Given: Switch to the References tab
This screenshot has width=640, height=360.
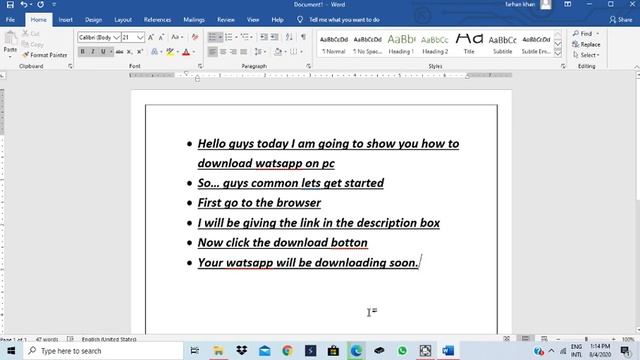Looking at the screenshot, I should (x=157, y=20).
